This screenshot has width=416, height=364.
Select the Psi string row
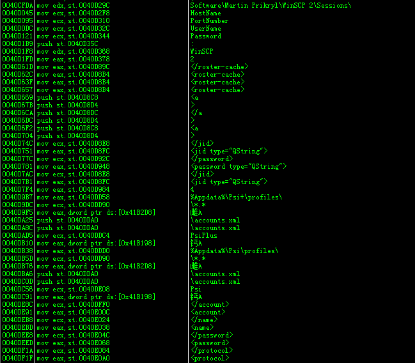click(x=208, y=289)
